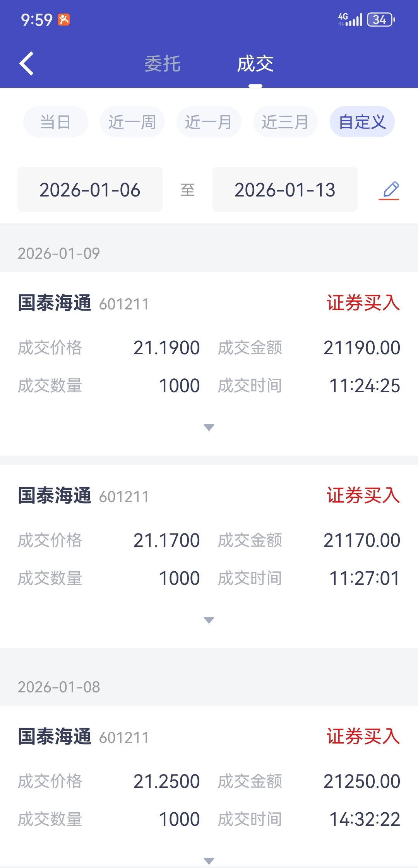This screenshot has width=418, height=868.
Task: Select the 近一周 filter chip
Action: (132, 122)
